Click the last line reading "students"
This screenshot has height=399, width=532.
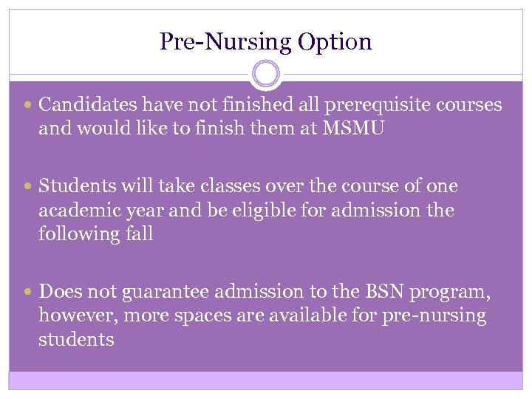[x=76, y=340]
